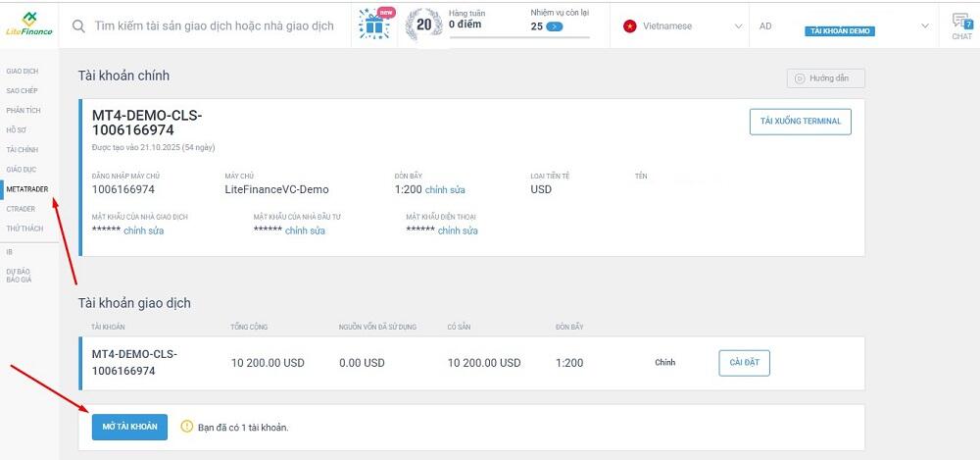The image size is (980, 460).
Task: Click the 10 200.00 USD total value
Action: coord(268,363)
